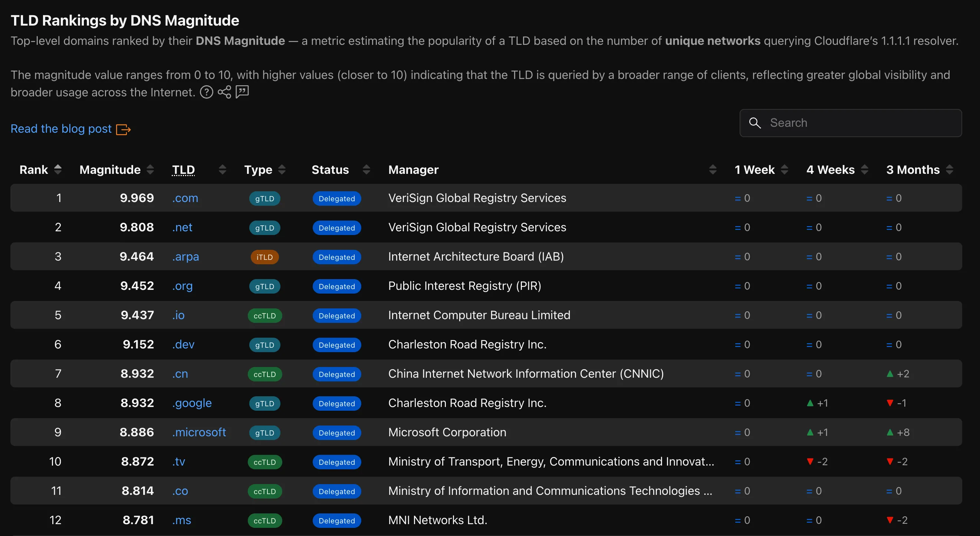Sort by 3 Months change arrows
The image size is (980, 536).
(x=950, y=169)
